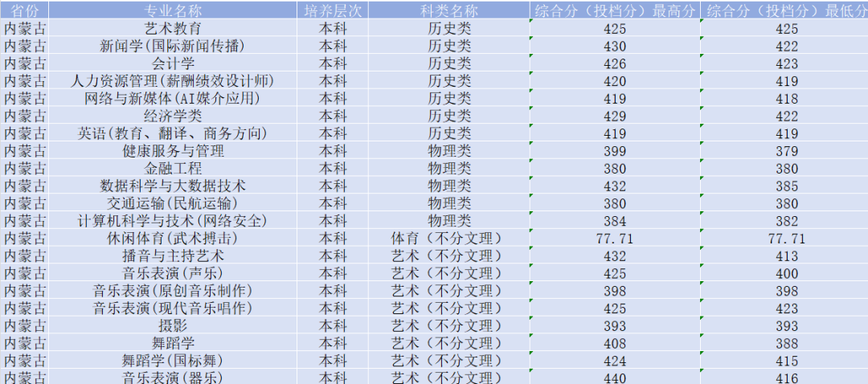Select highest score 430 for 新闻学
This screenshot has width=868, height=384.
tap(615, 45)
